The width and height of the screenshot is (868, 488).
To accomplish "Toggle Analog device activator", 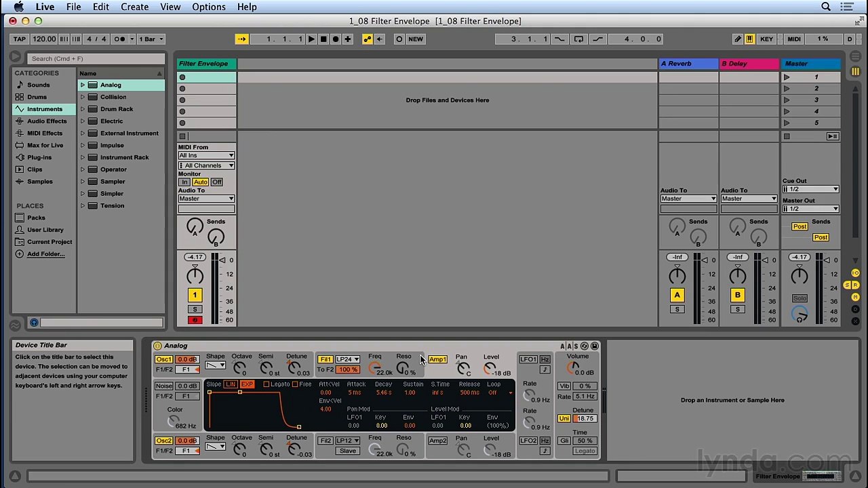I will pos(158,346).
